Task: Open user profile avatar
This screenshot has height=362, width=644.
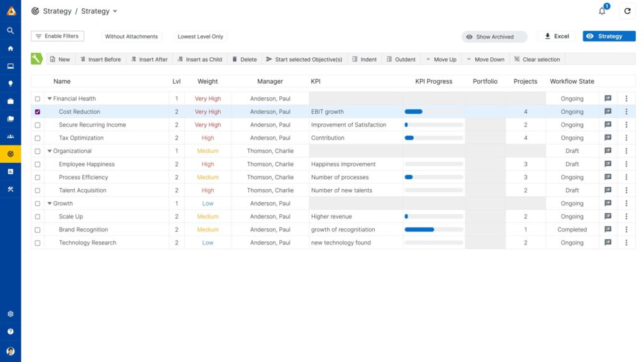Action: [11, 351]
